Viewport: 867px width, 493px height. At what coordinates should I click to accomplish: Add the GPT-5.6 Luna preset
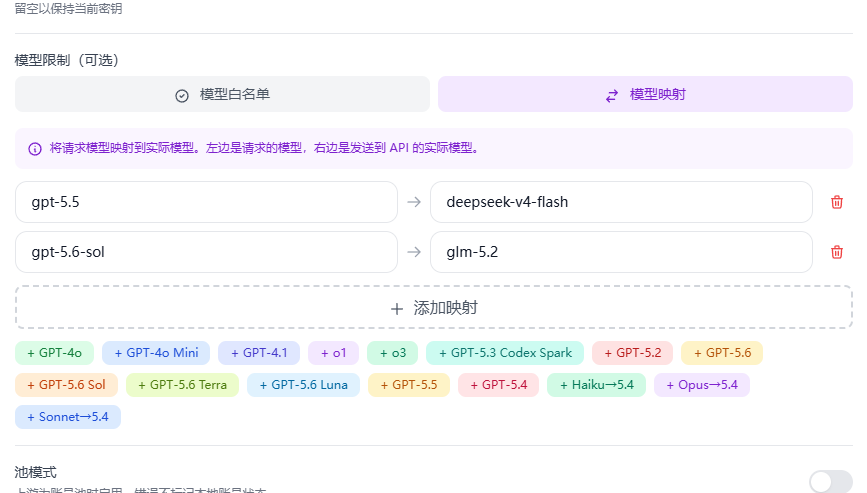[x=304, y=385]
